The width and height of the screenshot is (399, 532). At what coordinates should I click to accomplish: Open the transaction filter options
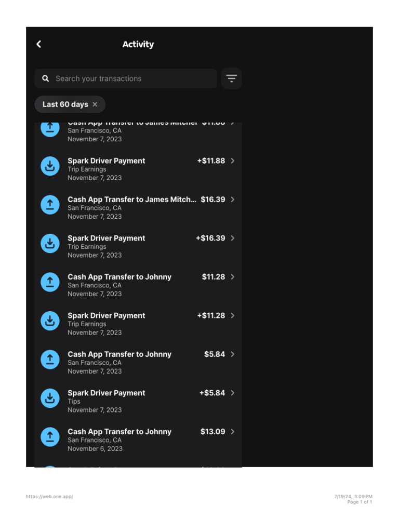231,78
